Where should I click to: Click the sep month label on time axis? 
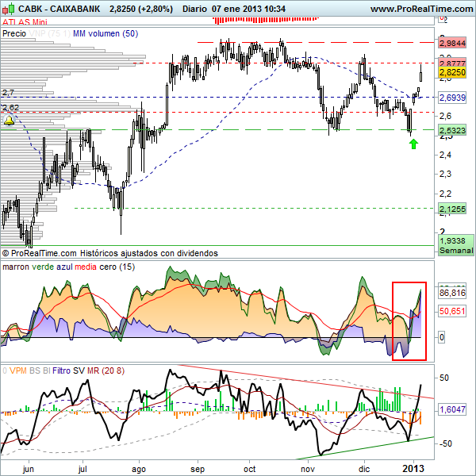pos(198,470)
